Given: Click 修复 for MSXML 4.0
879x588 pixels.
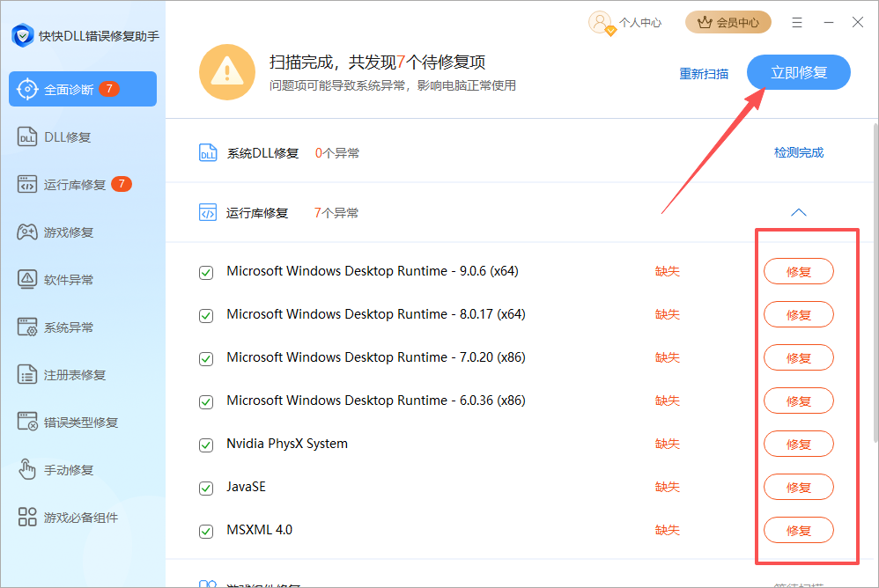Looking at the screenshot, I should coord(798,530).
